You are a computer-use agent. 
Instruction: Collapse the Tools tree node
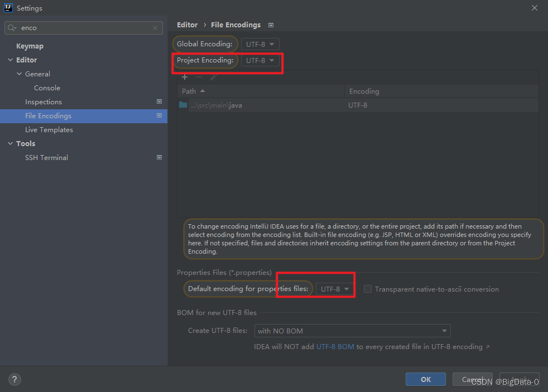[10, 143]
